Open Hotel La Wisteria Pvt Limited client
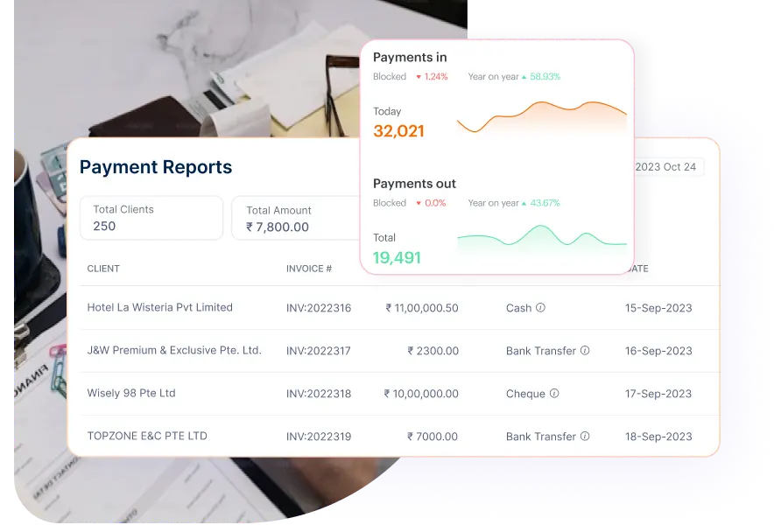The image size is (774, 532). coord(160,307)
